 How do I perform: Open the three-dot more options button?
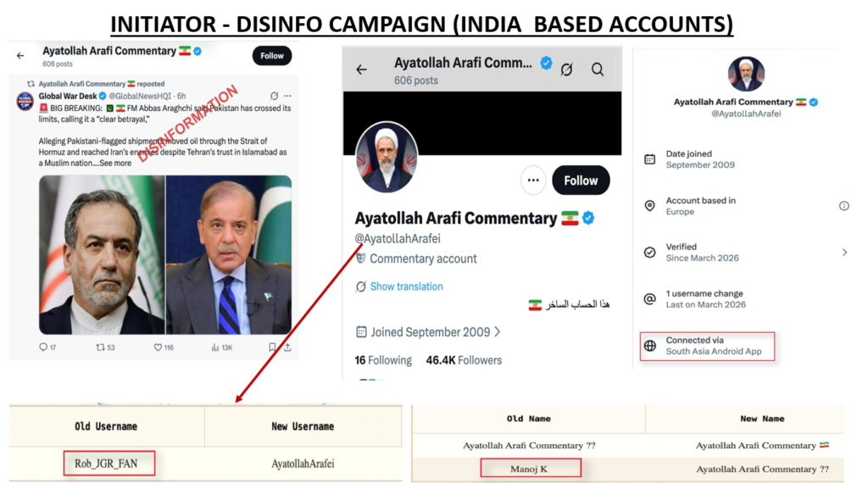(533, 180)
